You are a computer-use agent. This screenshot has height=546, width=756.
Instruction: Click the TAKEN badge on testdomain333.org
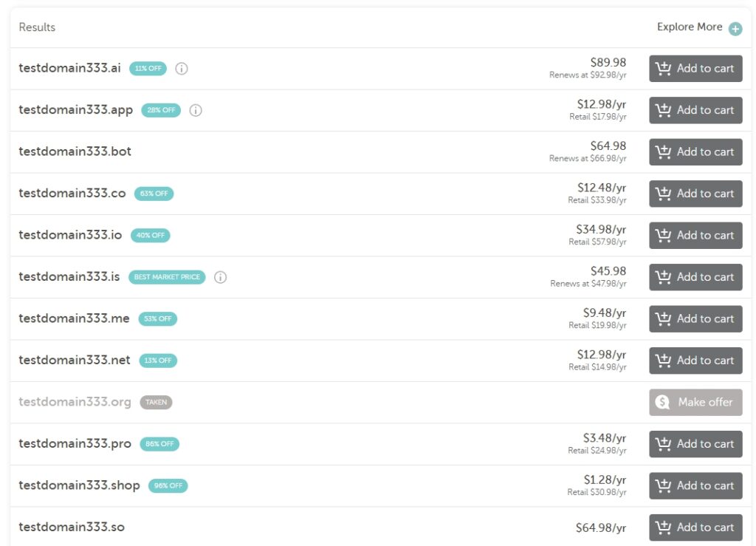click(x=157, y=402)
